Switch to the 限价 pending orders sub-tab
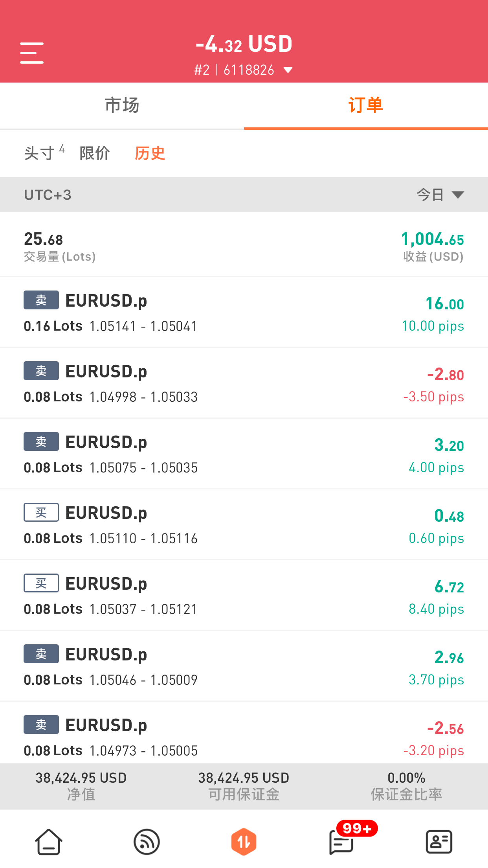This screenshot has width=488, height=868. pos(95,153)
